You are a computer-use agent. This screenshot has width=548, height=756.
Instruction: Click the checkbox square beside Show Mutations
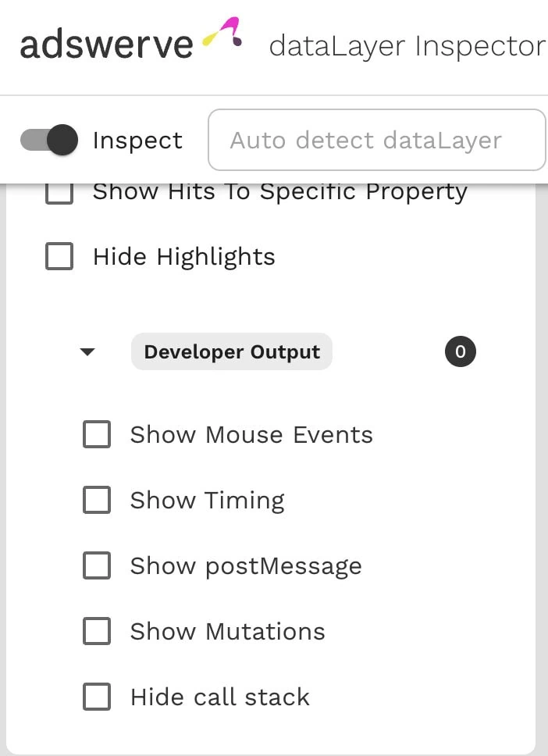click(96, 631)
